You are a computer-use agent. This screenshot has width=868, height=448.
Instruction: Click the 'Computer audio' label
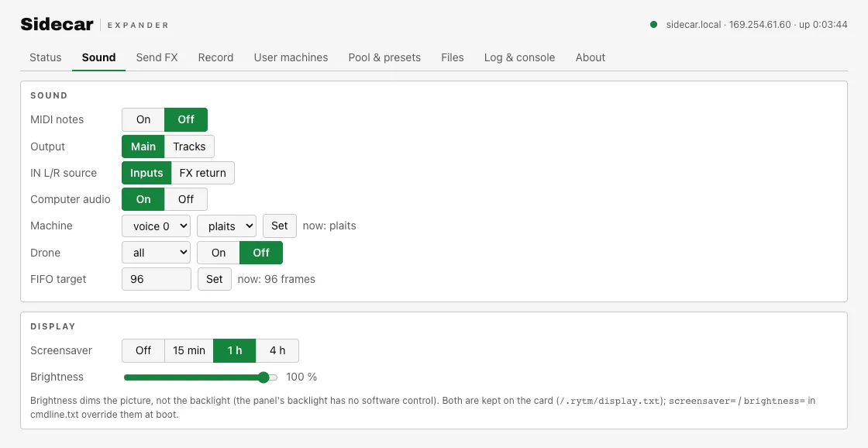71,199
